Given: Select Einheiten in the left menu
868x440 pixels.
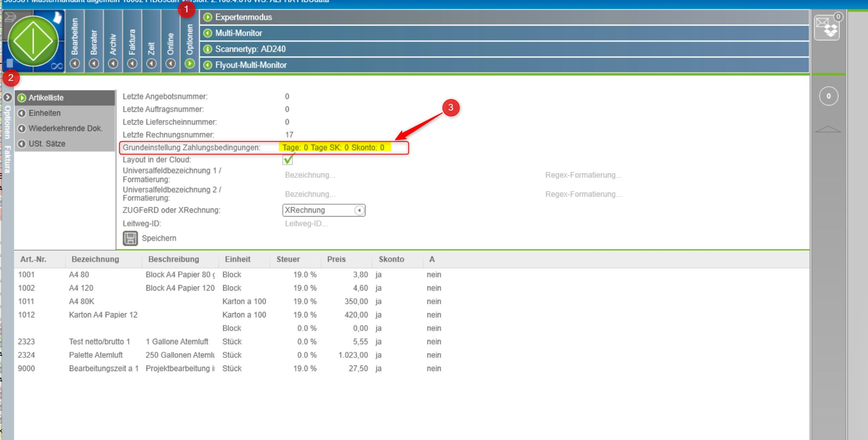Looking at the screenshot, I should click(45, 113).
